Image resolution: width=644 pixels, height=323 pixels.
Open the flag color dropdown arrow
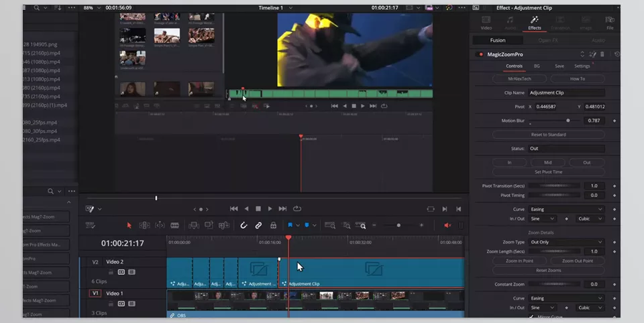[298, 225]
